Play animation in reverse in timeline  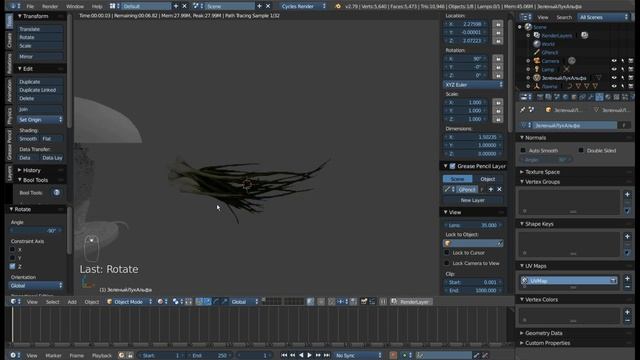[x=301, y=356]
